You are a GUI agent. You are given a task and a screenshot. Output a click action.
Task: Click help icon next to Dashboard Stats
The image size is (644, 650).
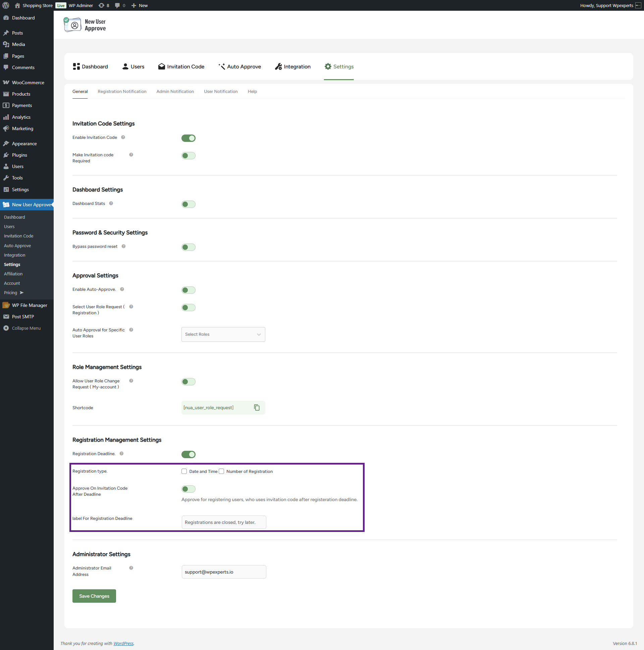pos(111,203)
